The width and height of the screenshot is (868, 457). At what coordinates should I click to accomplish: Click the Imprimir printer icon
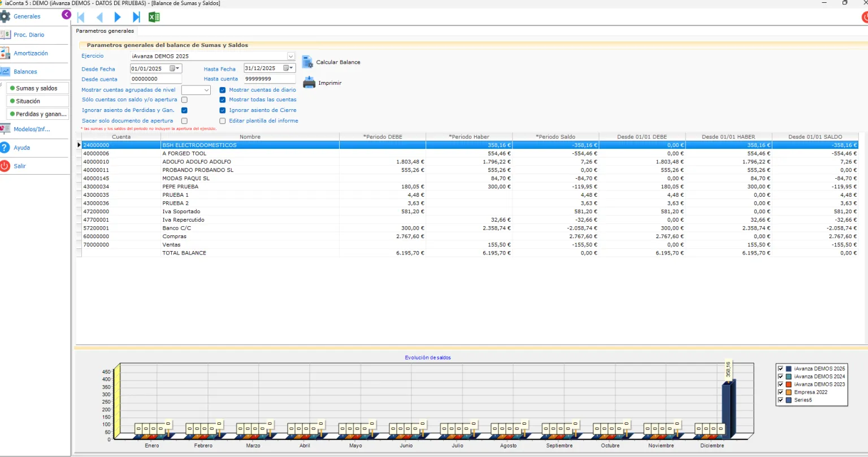(x=309, y=83)
